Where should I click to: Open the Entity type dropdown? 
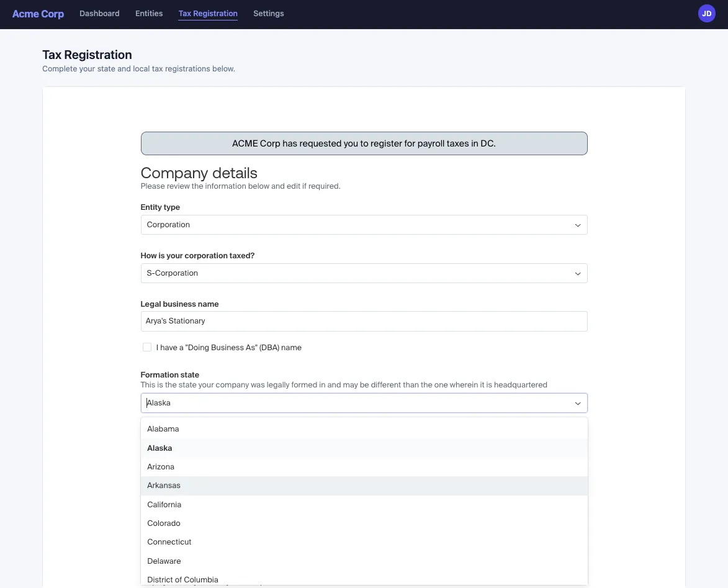click(364, 225)
